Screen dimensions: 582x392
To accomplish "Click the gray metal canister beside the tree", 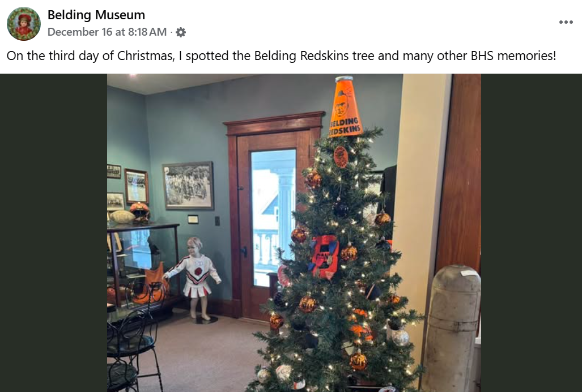I will pyautogui.click(x=451, y=328).
